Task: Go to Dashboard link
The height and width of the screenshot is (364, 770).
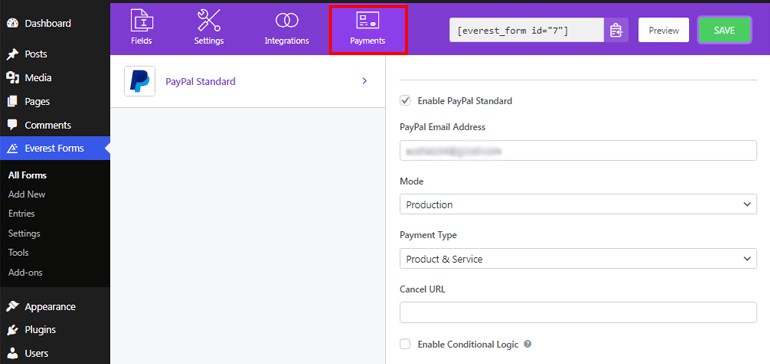Action: tap(48, 23)
